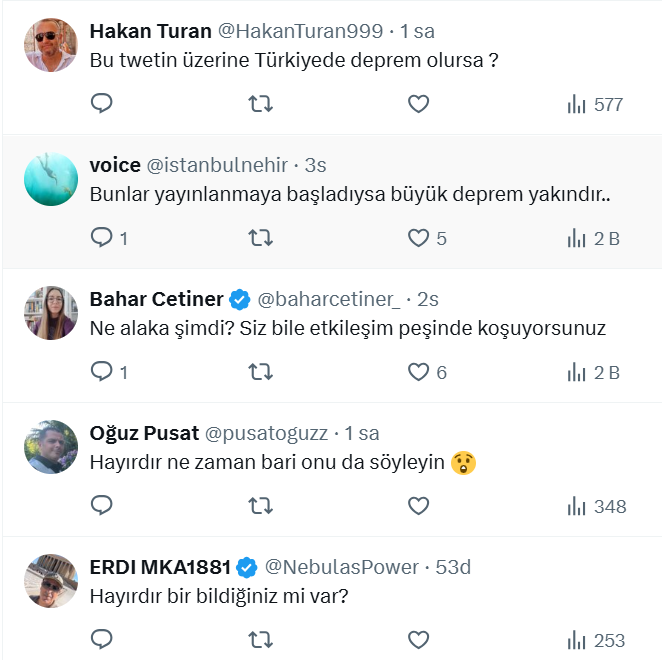Like voice's tweet with 5 likes

[419, 238]
